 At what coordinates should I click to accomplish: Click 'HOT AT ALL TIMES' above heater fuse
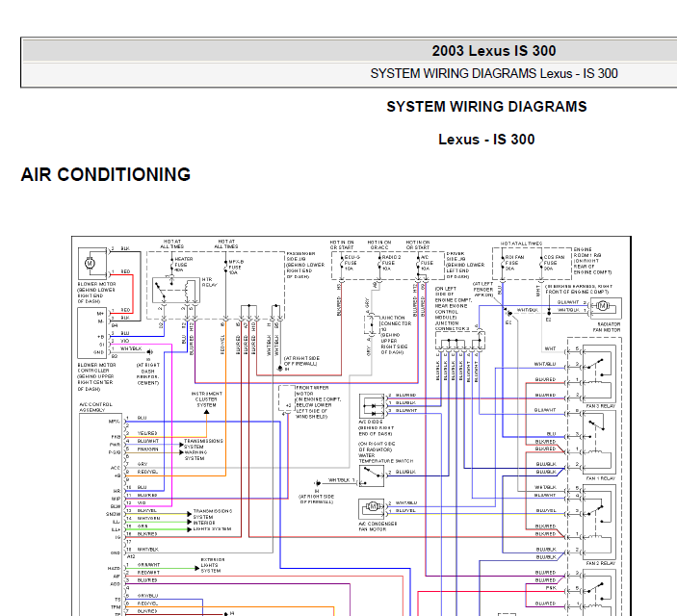click(171, 244)
